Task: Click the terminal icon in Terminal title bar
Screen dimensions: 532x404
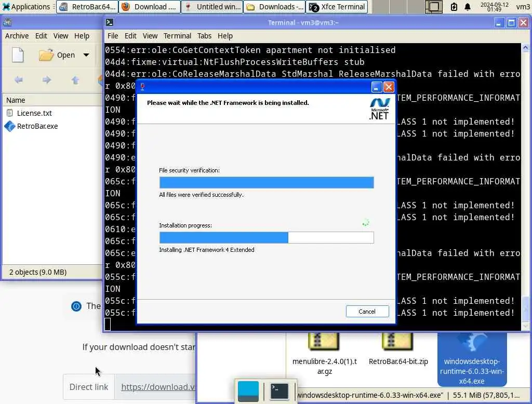Action: click(x=110, y=22)
